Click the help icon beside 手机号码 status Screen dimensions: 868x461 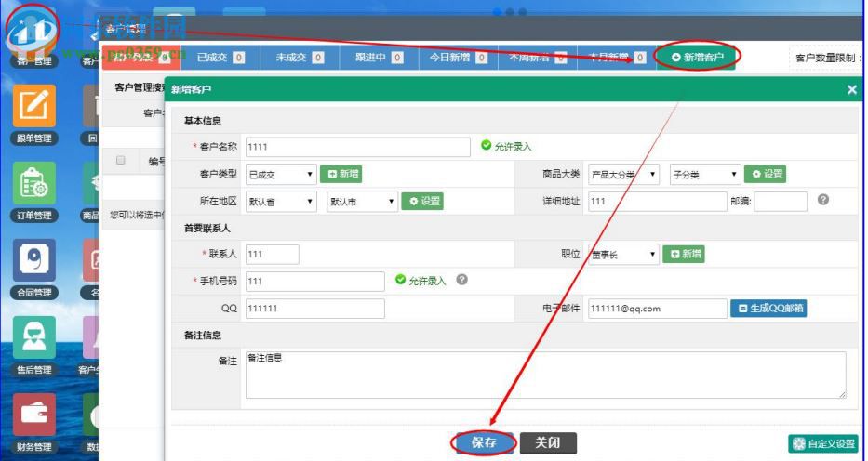(462, 280)
